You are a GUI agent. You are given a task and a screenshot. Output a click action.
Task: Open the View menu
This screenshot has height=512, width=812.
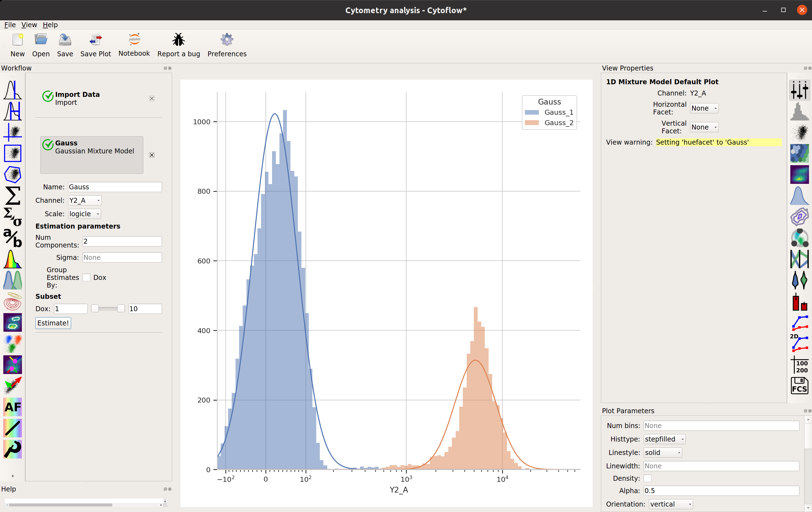click(29, 25)
